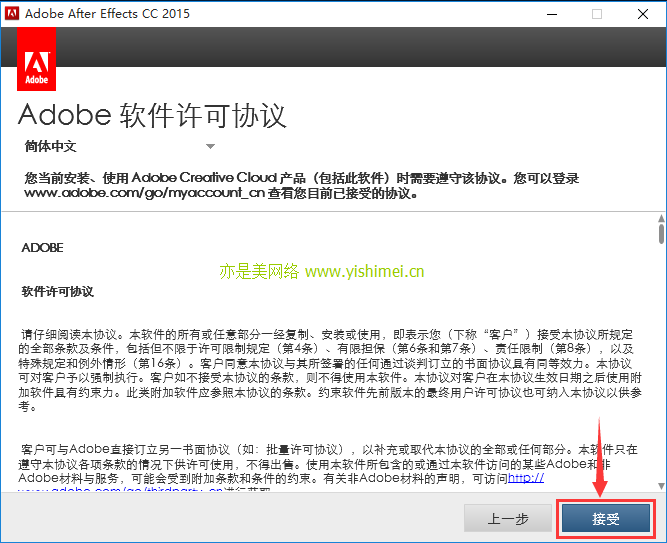Open the http:// third-party link
This screenshot has width=667, height=543.
(x=526, y=478)
